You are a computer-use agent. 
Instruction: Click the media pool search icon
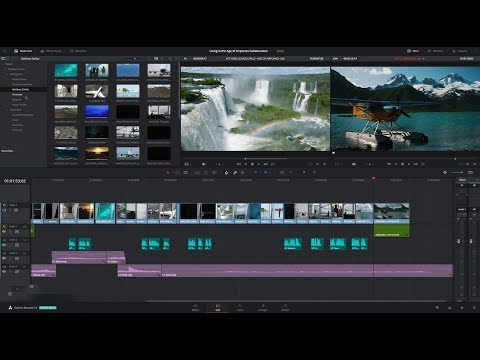pos(170,58)
